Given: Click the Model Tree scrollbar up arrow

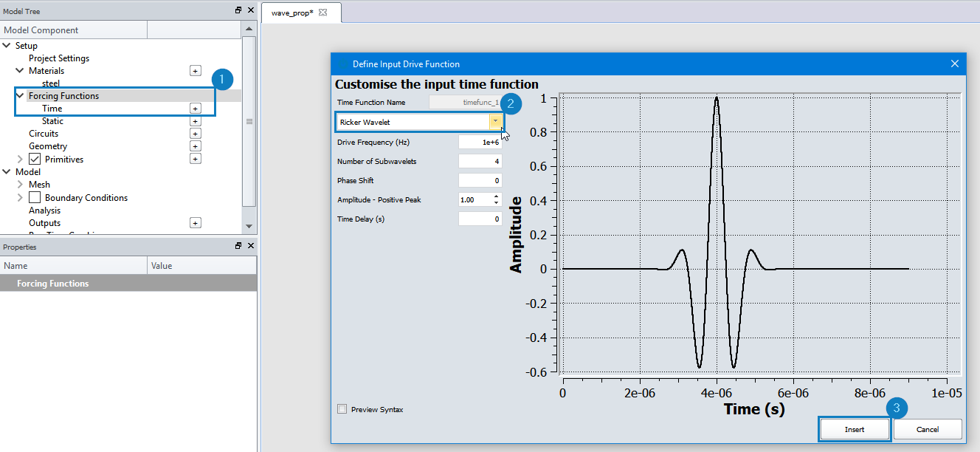Looking at the screenshot, I should (249, 30).
